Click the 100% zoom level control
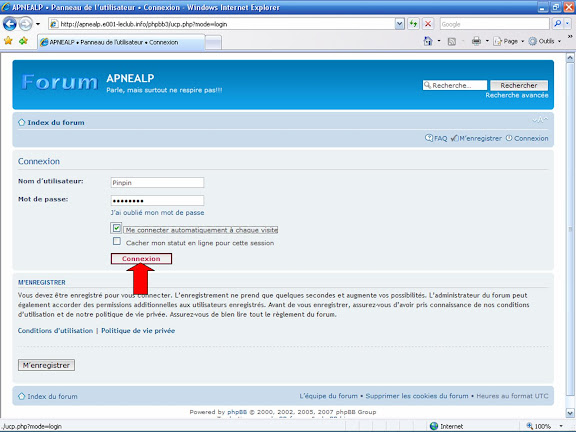 click(539, 426)
